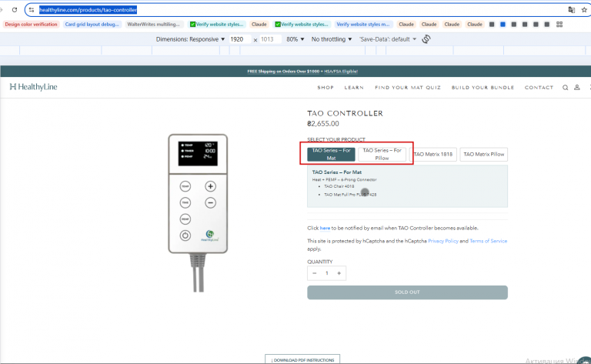
Task: Click the address bar URL
Action: coord(88,10)
